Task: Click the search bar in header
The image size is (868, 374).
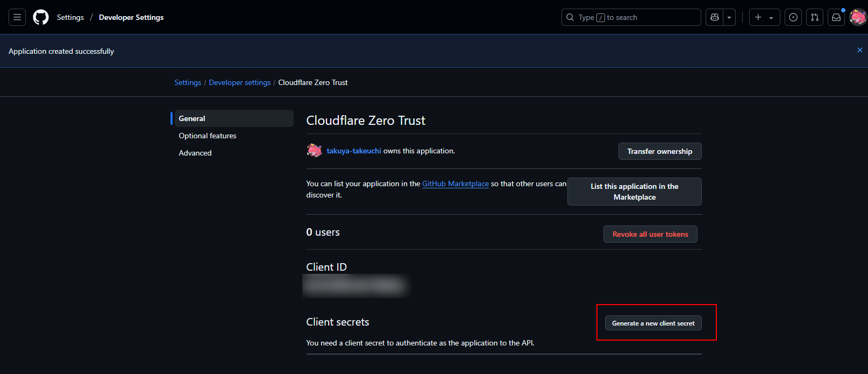Action: 631,17
